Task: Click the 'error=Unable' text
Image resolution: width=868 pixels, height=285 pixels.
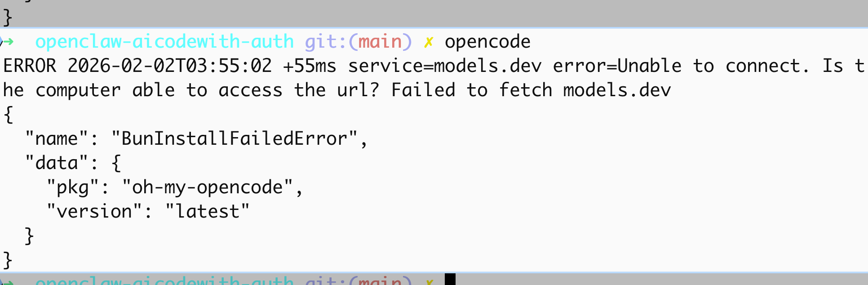Action: click(x=617, y=66)
